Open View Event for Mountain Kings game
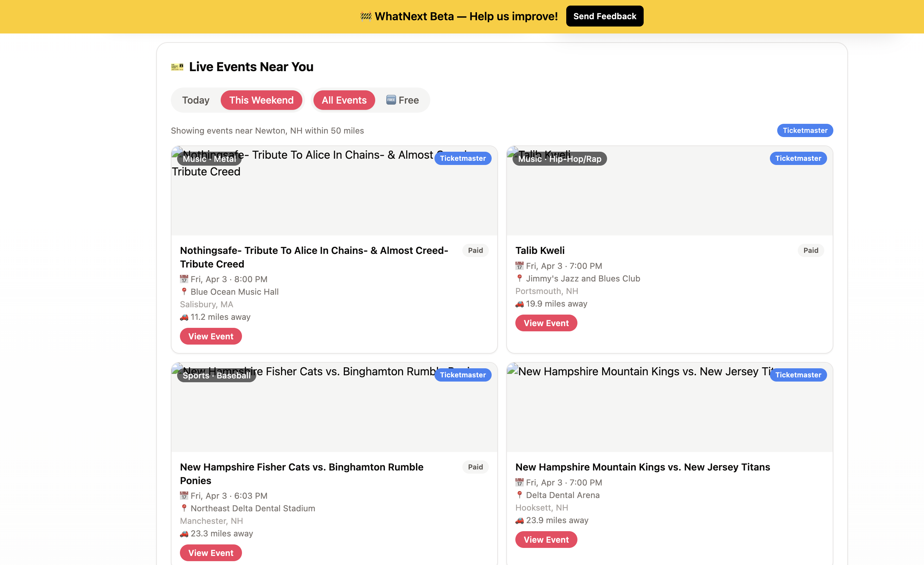The image size is (924, 565). click(546, 540)
